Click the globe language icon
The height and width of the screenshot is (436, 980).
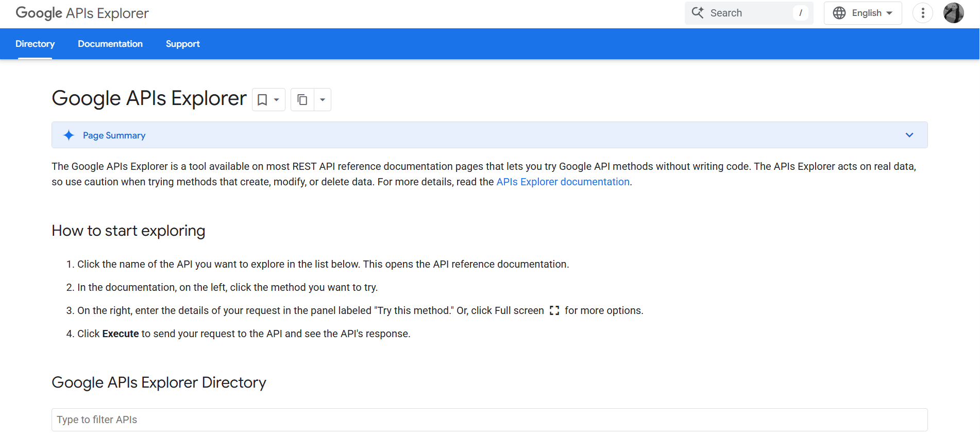[839, 13]
